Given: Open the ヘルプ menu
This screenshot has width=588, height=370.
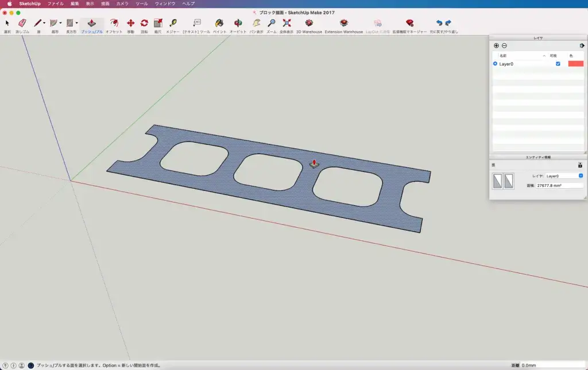Looking at the screenshot, I should pyautogui.click(x=188, y=4).
